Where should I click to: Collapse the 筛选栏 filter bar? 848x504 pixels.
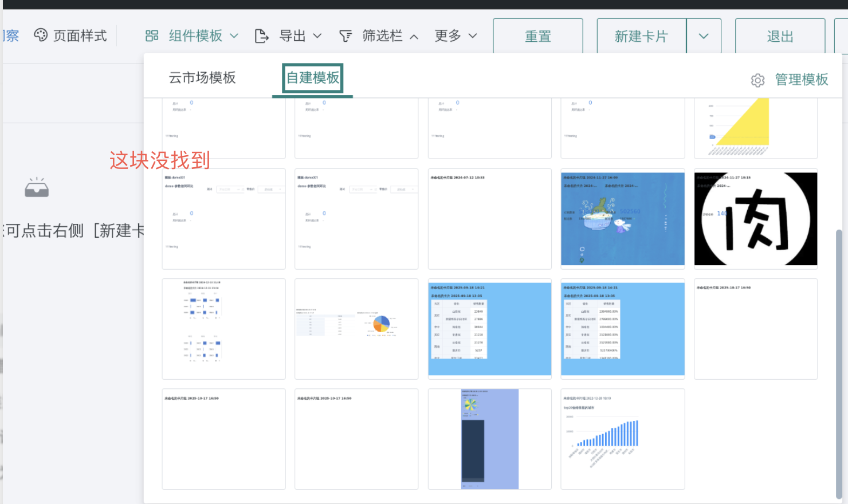coord(379,36)
